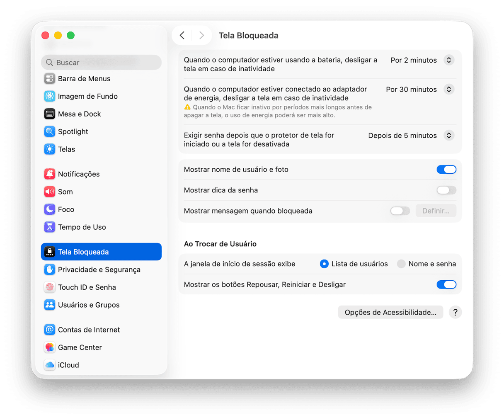Click the Contas de Internet @ icon
Image resolution: width=504 pixels, height=420 pixels.
point(50,330)
